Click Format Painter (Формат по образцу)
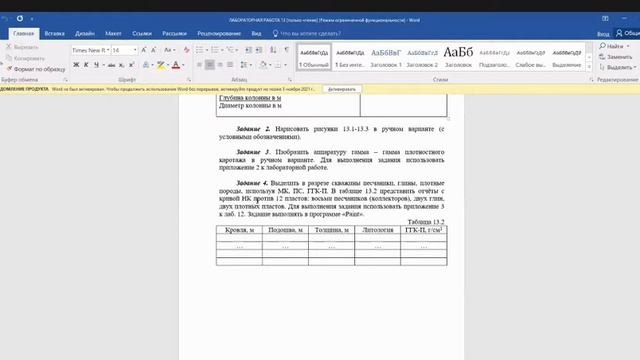 pos(36,69)
